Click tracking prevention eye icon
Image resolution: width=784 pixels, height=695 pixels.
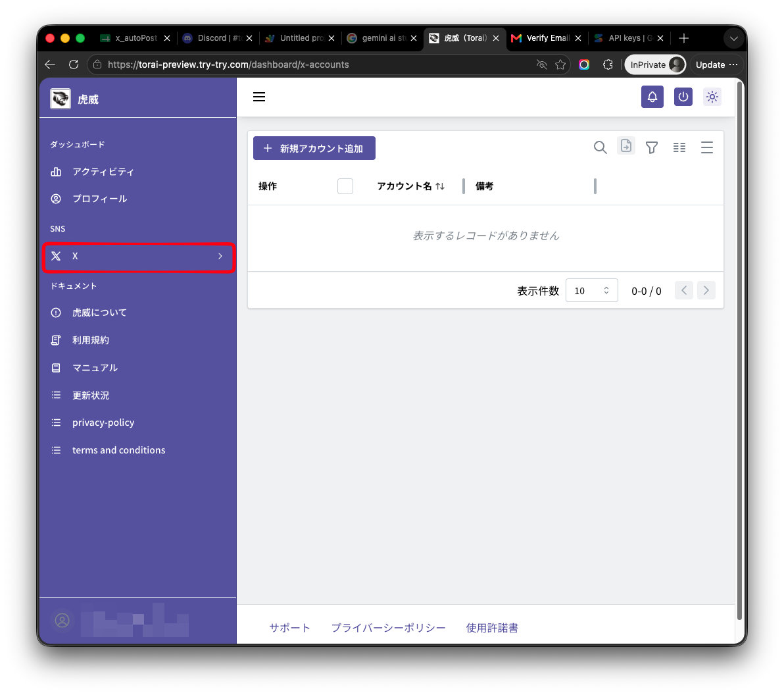pos(541,64)
